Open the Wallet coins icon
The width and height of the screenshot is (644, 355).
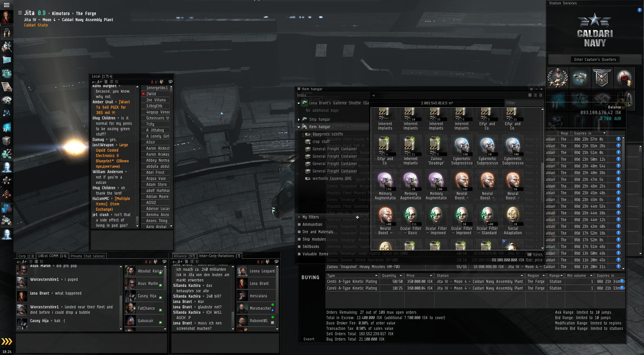pos(6,154)
